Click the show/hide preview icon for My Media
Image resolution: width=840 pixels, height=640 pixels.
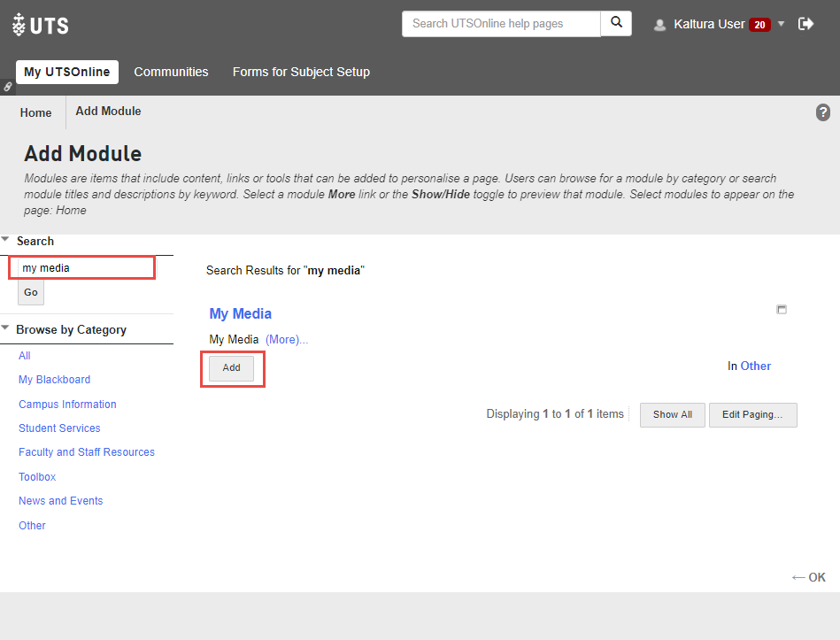(781, 310)
